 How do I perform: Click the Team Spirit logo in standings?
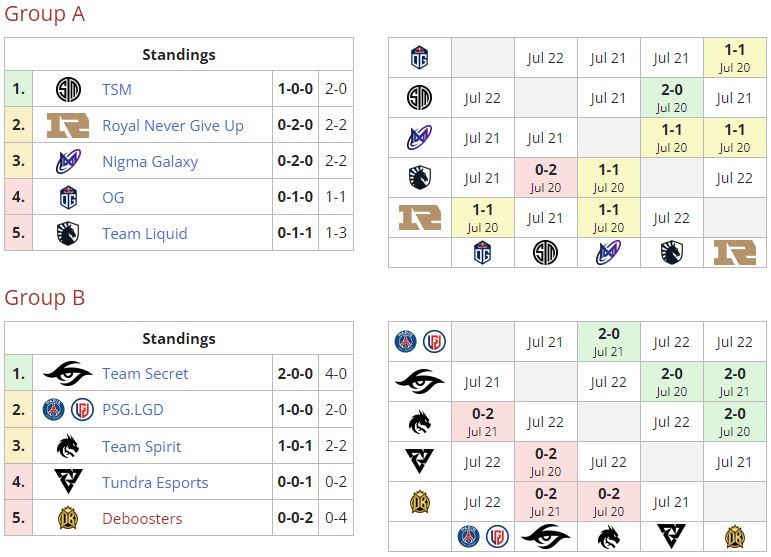68,446
